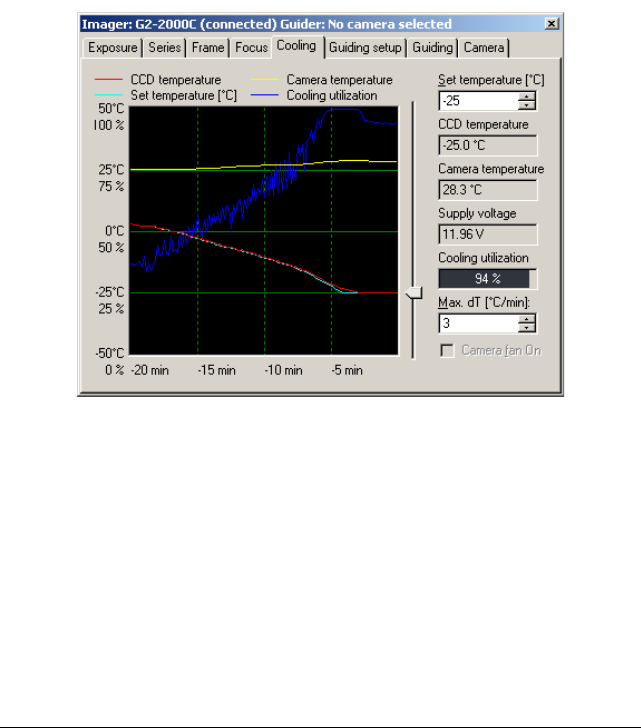Decrease Max. dT with down arrow
The width and height of the screenshot is (641, 728).
point(527,327)
